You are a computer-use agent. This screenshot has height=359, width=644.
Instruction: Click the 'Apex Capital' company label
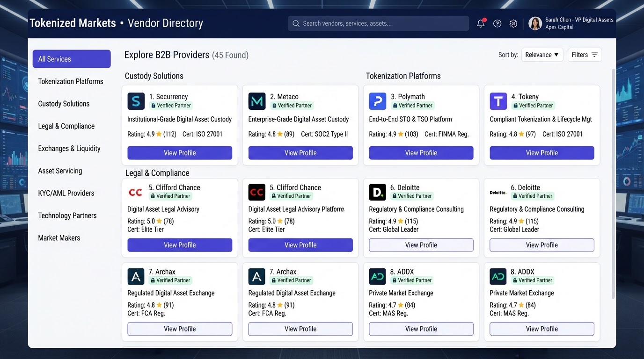[x=559, y=27]
